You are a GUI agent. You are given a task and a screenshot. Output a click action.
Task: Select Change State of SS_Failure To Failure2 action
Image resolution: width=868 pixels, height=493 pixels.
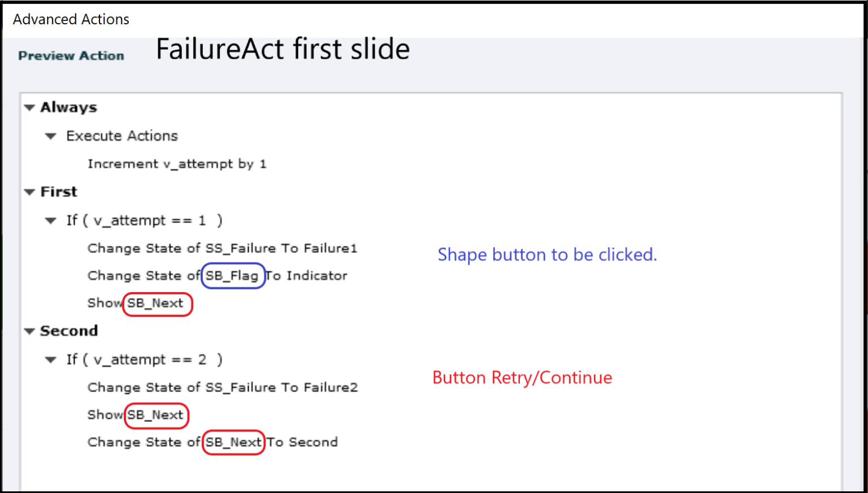point(222,387)
